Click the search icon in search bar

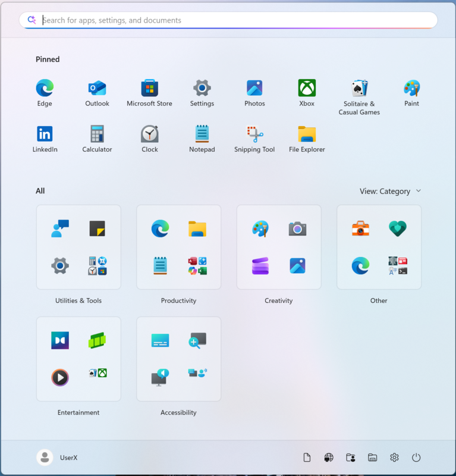[x=32, y=20]
